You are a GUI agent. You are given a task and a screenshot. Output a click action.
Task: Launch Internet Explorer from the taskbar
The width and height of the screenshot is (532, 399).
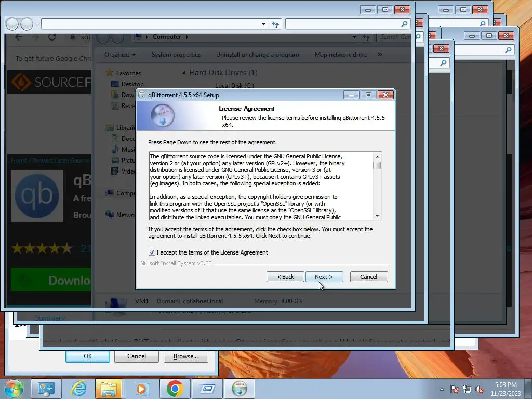(79, 389)
